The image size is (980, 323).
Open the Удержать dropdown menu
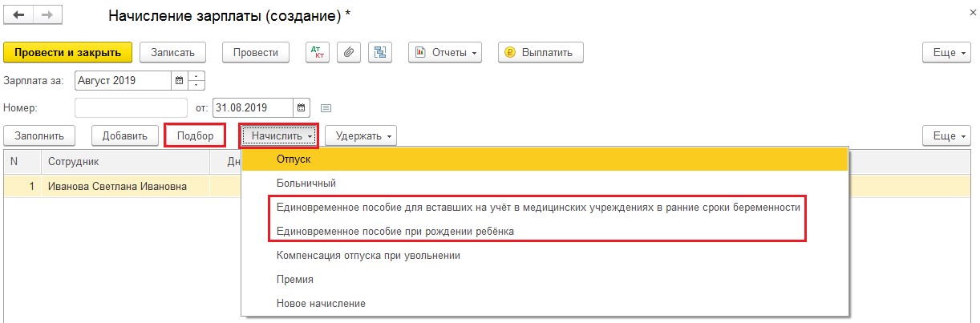(361, 136)
